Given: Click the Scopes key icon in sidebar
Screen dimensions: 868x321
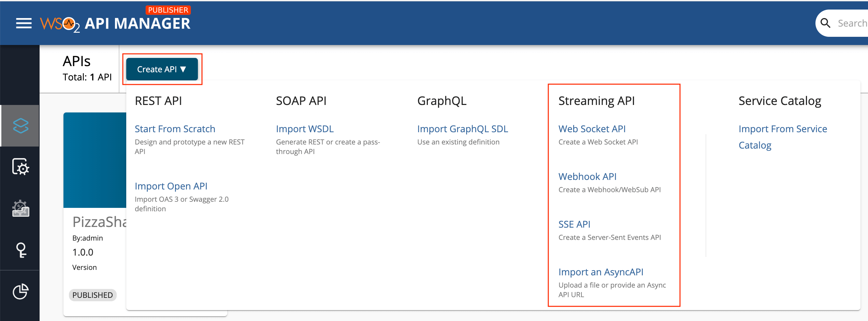Looking at the screenshot, I should [x=20, y=251].
